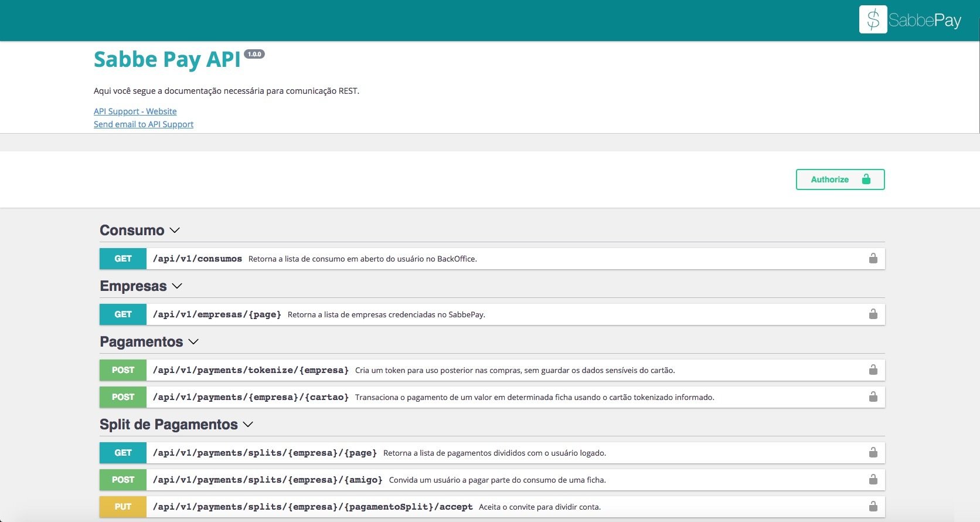The image size is (980, 522).
Task: Click the lock icon on payments/{empresa}/{cartao} row
Action: pos(873,396)
